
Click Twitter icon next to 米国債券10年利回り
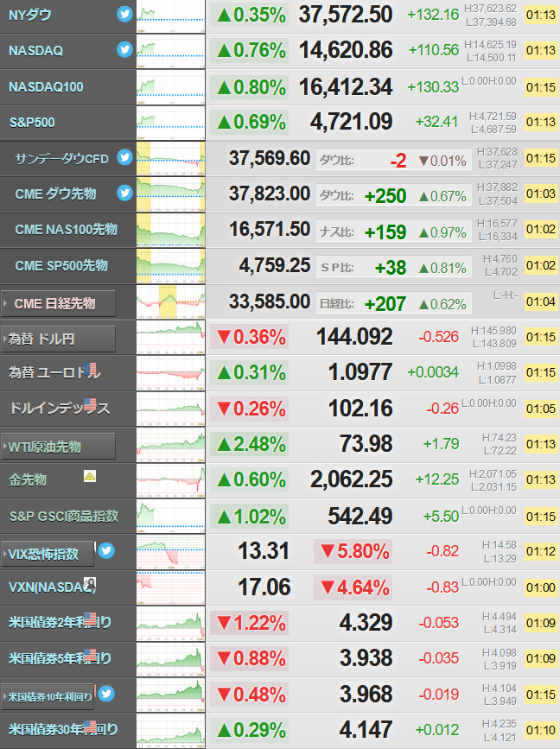point(106,694)
